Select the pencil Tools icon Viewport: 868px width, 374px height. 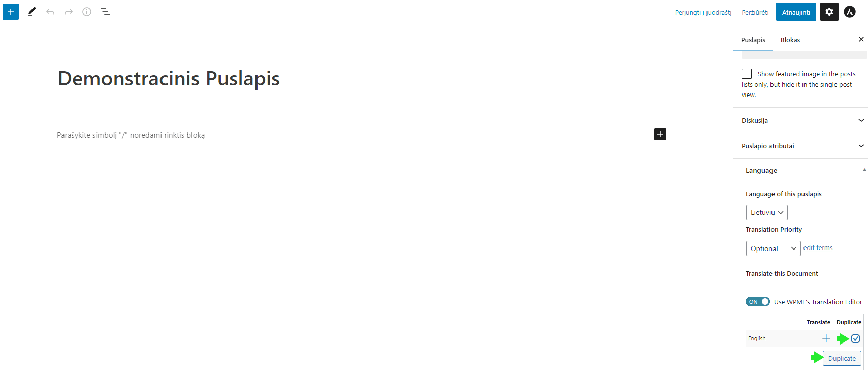pos(31,12)
